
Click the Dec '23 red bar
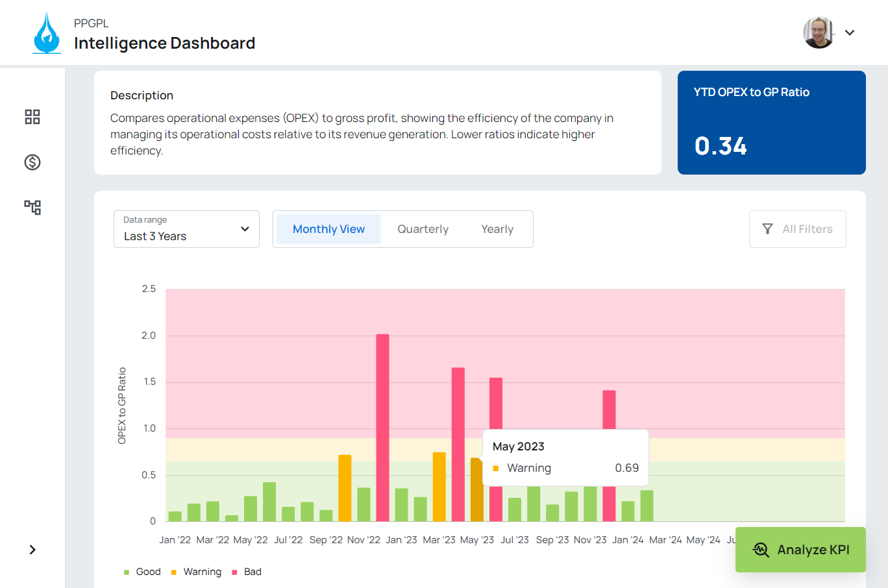[609, 409]
